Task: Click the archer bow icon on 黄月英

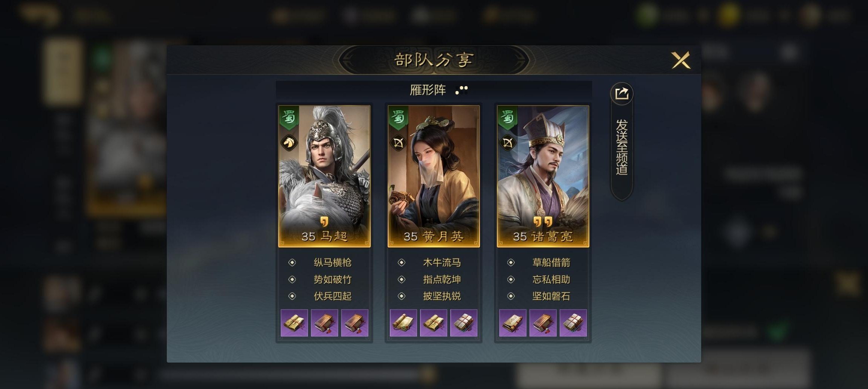Action: click(x=399, y=143)
